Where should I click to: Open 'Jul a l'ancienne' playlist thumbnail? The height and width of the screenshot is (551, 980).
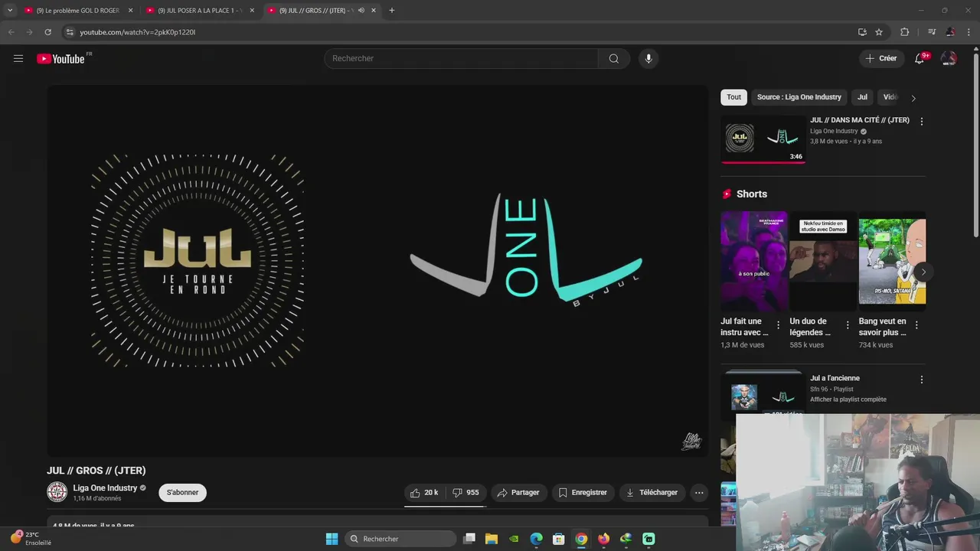(x=763, y=394)
